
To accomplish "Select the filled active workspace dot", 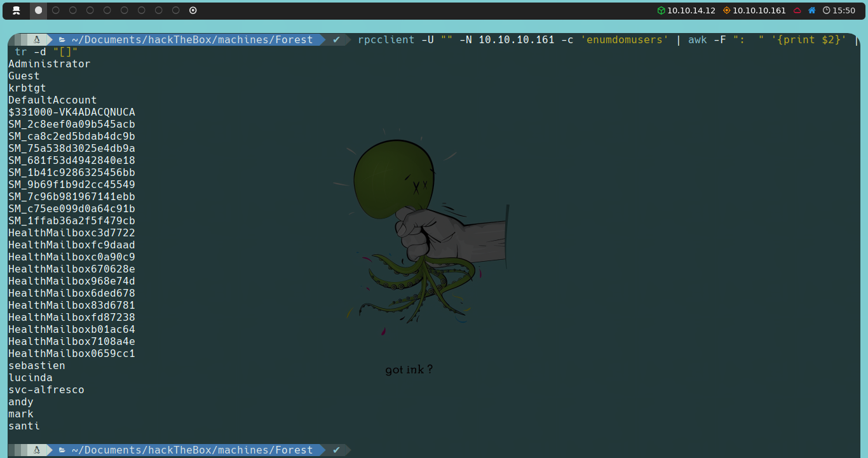I will click(x=39, y=10).
